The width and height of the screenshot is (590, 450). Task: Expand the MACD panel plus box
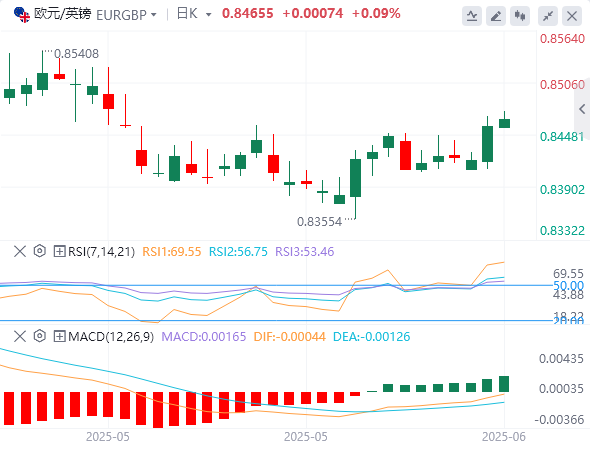click(x=59, y=336)
